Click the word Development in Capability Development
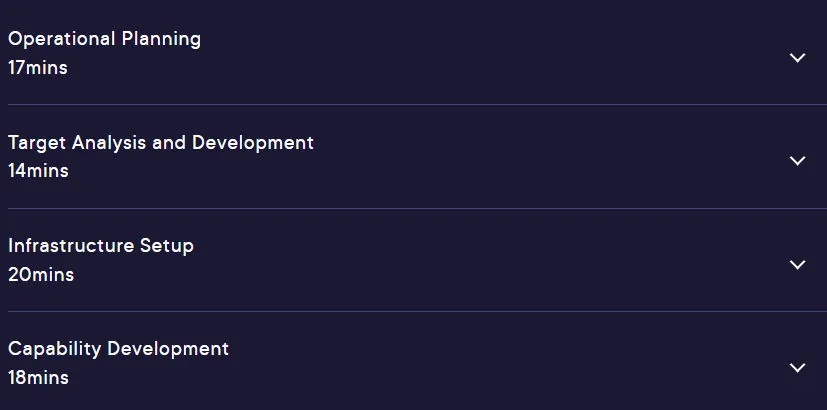This screenshot has width=827, height=410. [168, 349]
